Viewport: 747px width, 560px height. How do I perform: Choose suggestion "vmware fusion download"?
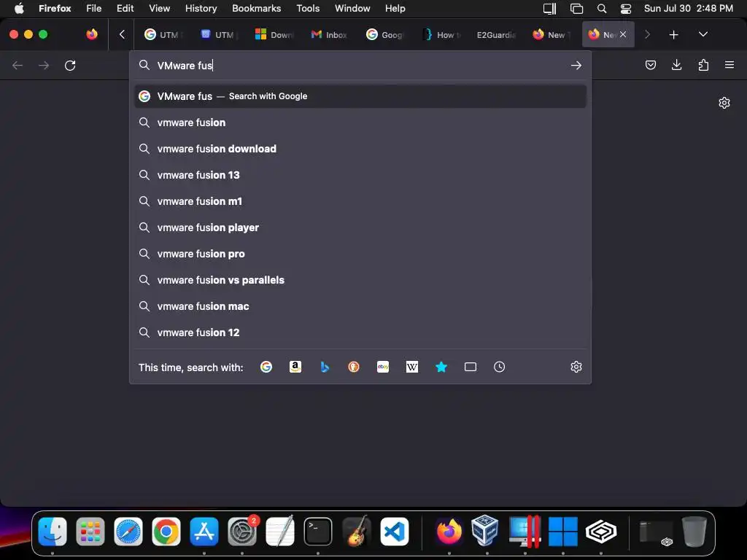tap(360, 149)
